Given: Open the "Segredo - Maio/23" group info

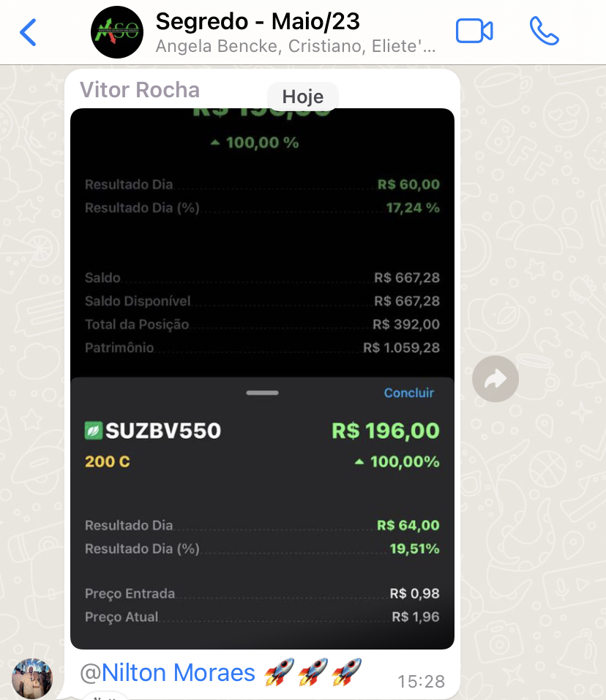Looking at the screenshot, I should point(258,21).
